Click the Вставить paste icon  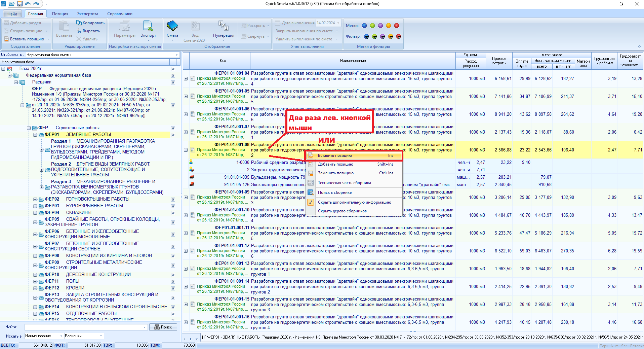(x=64, y=27)
